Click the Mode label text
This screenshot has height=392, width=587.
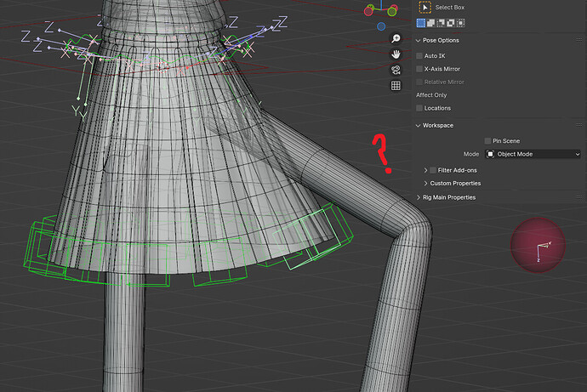tap(471, 154)
